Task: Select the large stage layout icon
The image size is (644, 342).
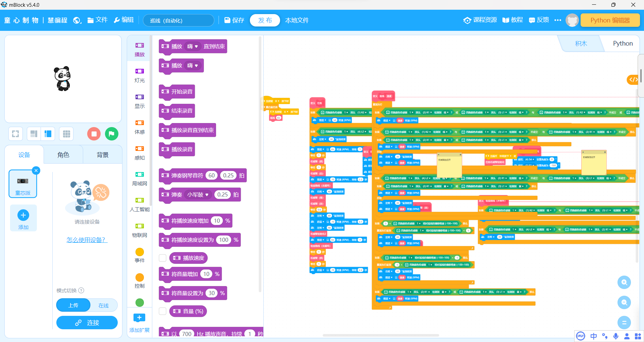Action: pos(48,134)
